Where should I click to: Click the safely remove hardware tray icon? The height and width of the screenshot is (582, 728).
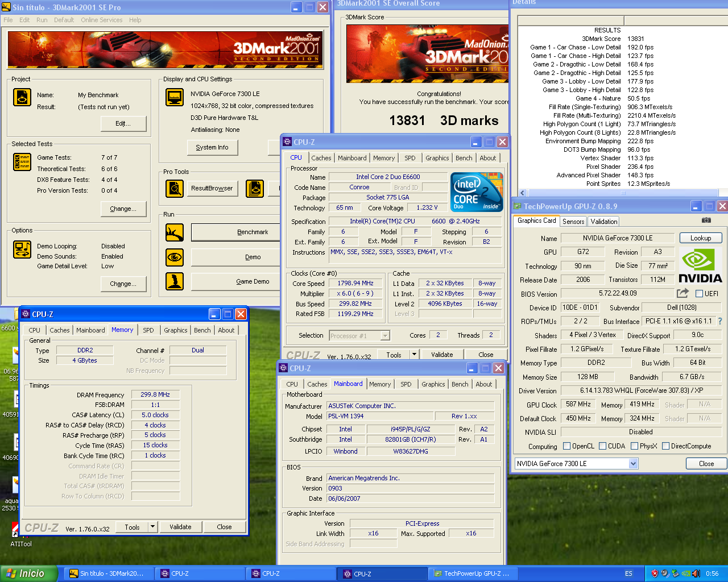click(675, 573)
